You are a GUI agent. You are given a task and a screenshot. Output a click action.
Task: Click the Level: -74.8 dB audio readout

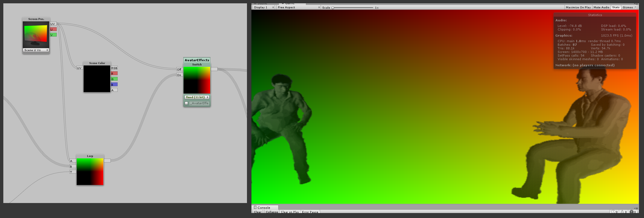point(570,26)
